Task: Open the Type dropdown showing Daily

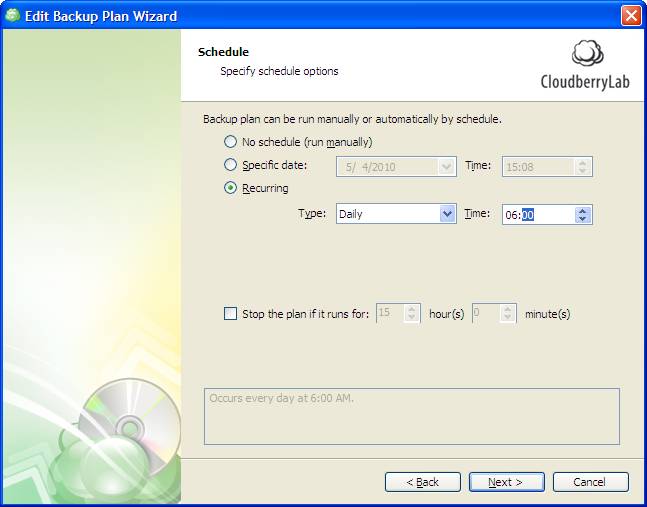Action: (396, 214)
